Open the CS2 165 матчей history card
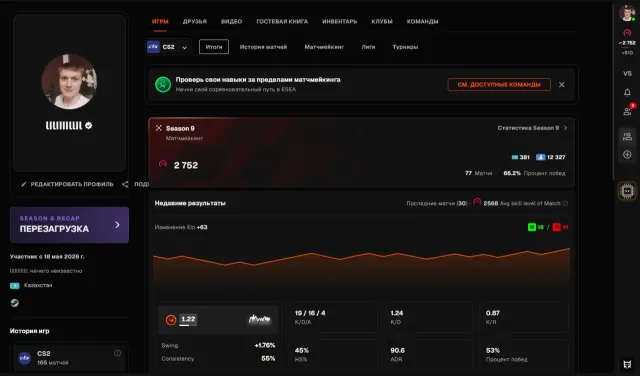 click(x=69, y=358)
